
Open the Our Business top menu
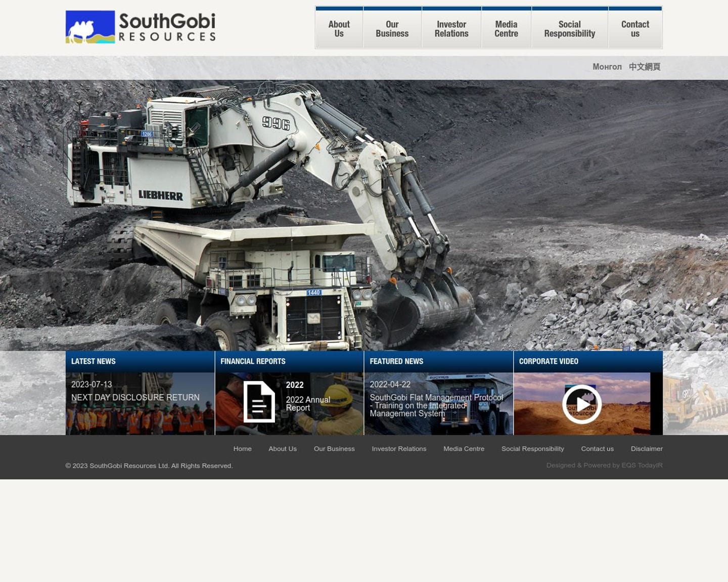(392, 29)
